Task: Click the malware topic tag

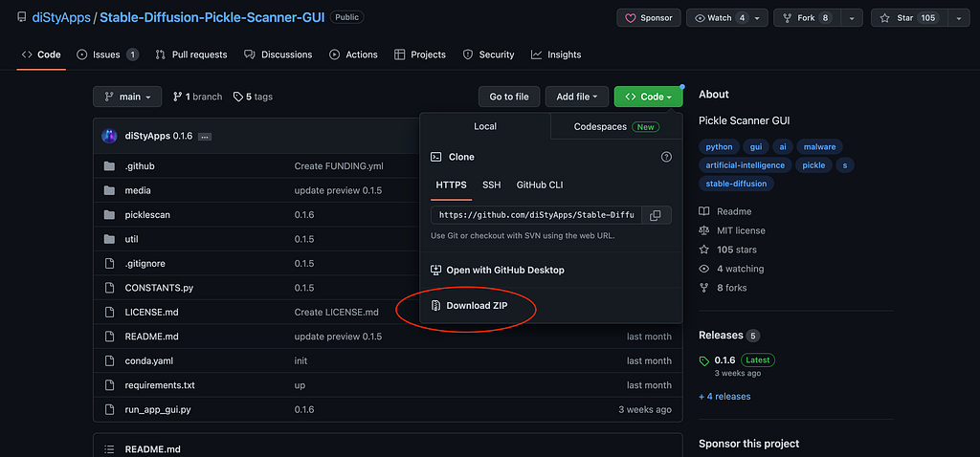Action: pyautogui.click(x=819, y=146)
